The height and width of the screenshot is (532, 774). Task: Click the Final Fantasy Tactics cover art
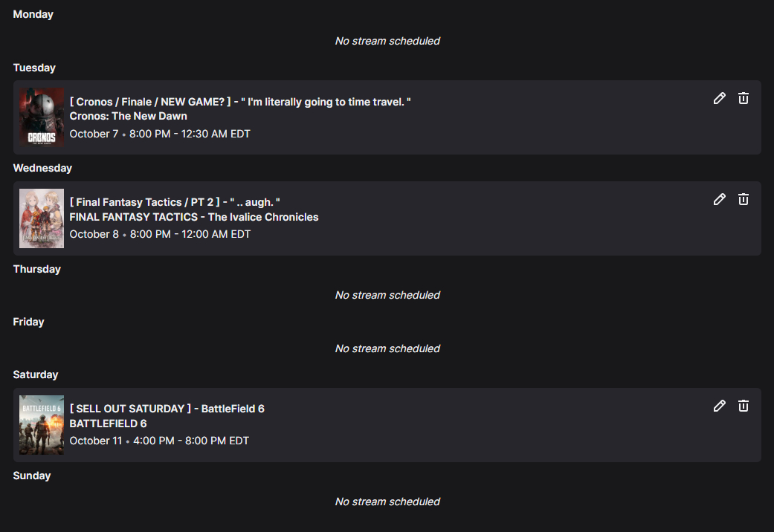click(x=42, y=218)
